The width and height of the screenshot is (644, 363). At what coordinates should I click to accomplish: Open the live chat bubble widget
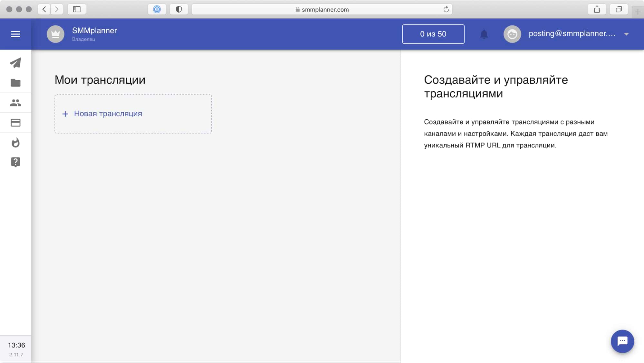pos(622,341)
